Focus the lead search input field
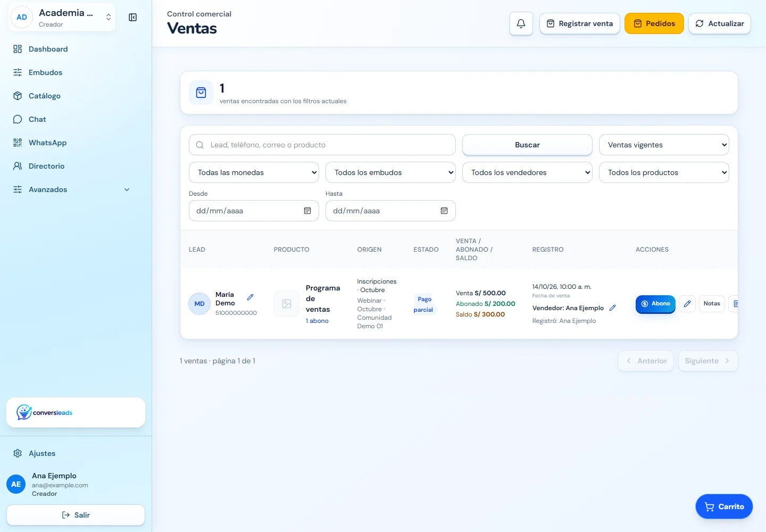The height and width of the screenshot is (532, 766). click(x=322, y=145)
